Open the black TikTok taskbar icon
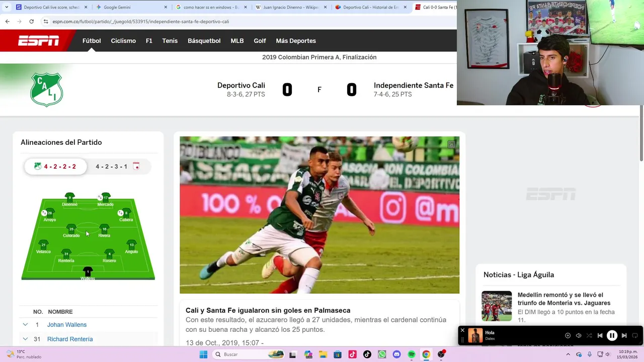This screenshot has width=644, height=362. (367, 354)
